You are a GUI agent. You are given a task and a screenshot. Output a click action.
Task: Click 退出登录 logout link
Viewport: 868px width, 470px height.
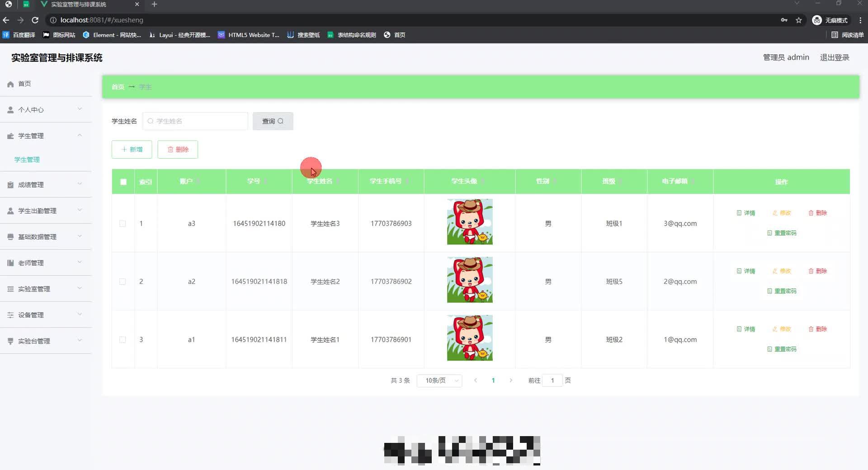(835, 57)
